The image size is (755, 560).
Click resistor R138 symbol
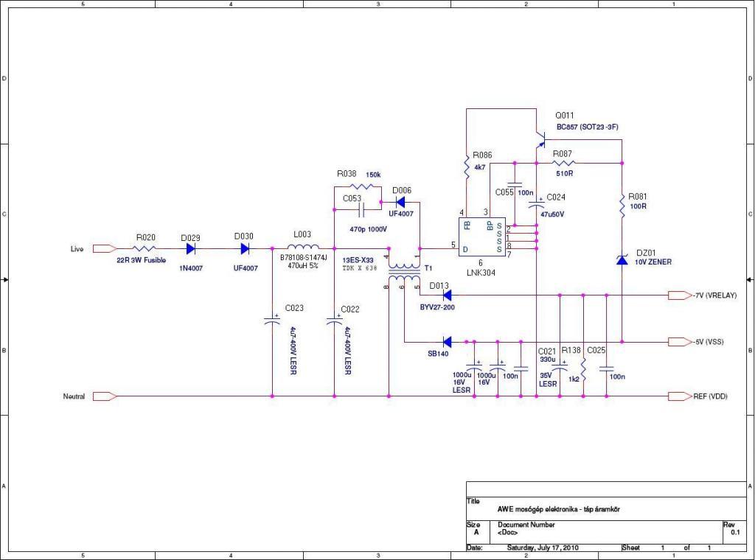click(x=583, y=369)
